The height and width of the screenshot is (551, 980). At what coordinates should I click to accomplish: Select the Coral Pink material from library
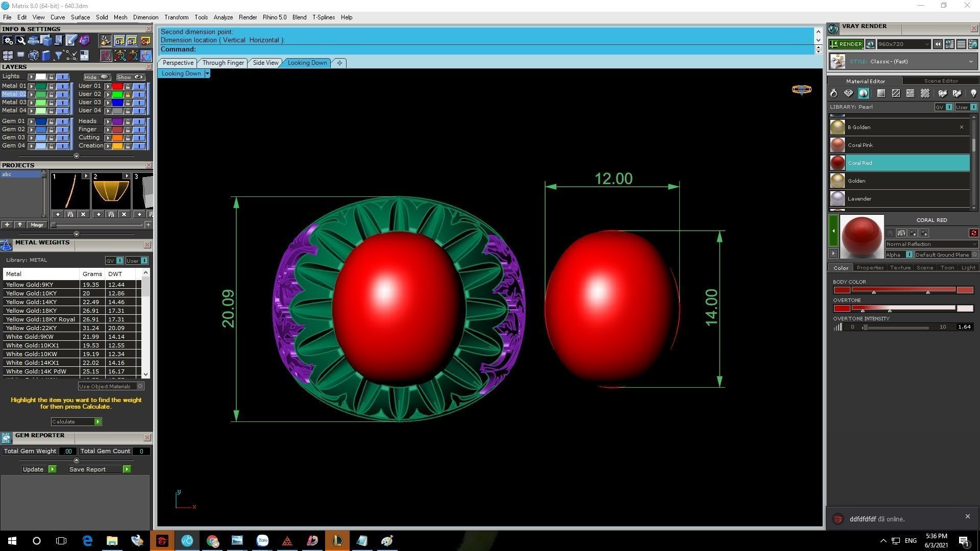click(x=860, y=145)
